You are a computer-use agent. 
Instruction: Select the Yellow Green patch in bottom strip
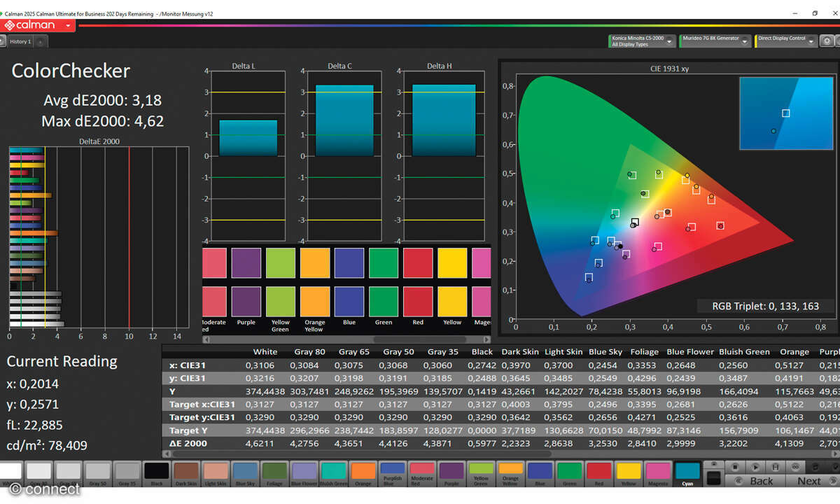(x=480, y=472)
